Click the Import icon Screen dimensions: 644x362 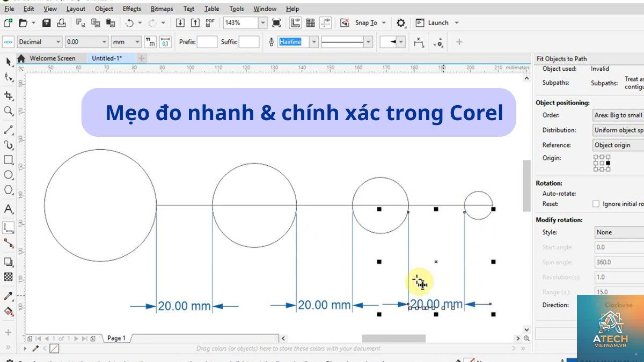(180, 23)
